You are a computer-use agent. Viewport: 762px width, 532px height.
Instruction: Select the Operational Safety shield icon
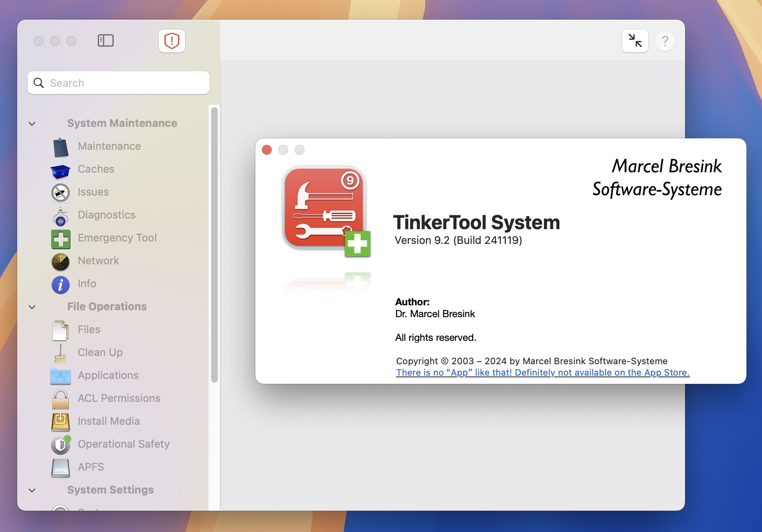coord(61,445)
